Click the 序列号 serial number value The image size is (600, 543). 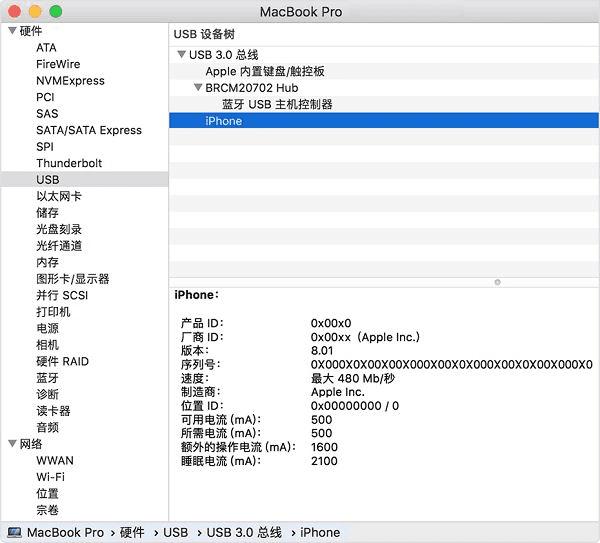452,364
